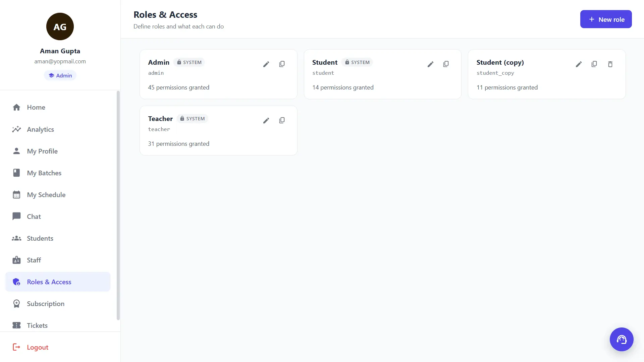Select Roles & Access menu item
Screen dimensions: 644x362
pyautogui.click(x=58, y=282)
